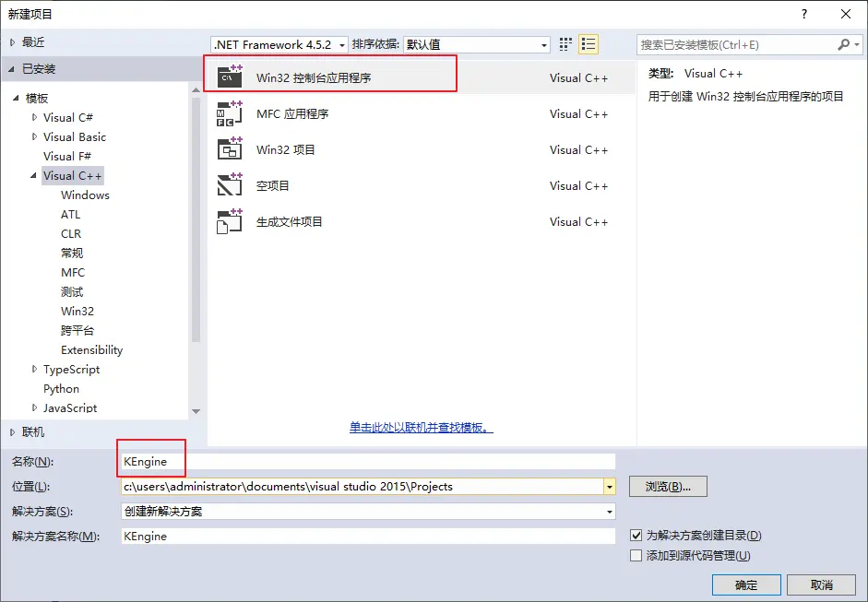Select CLR under Visual C++
This screenshot has width=868, height=602.
click(71, 233)
